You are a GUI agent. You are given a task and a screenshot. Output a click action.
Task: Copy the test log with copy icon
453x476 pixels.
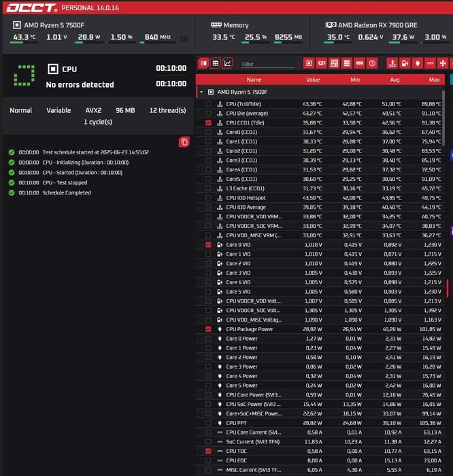(184, 141)
